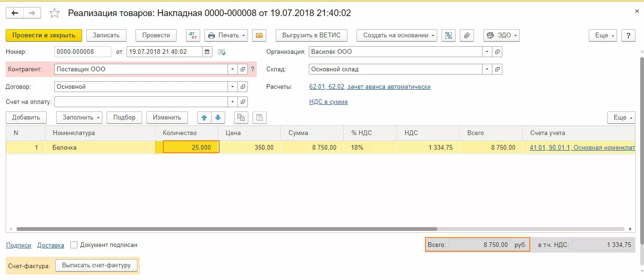Click the date field 19.07.2018
This screenshot has height=280, width=644.
(x=164, y=51)
